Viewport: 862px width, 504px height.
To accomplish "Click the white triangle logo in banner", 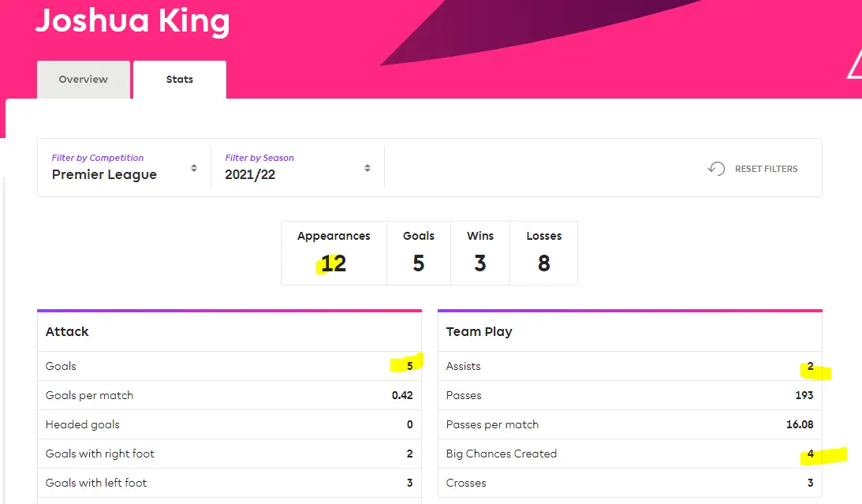I will [x=854, y=66].
